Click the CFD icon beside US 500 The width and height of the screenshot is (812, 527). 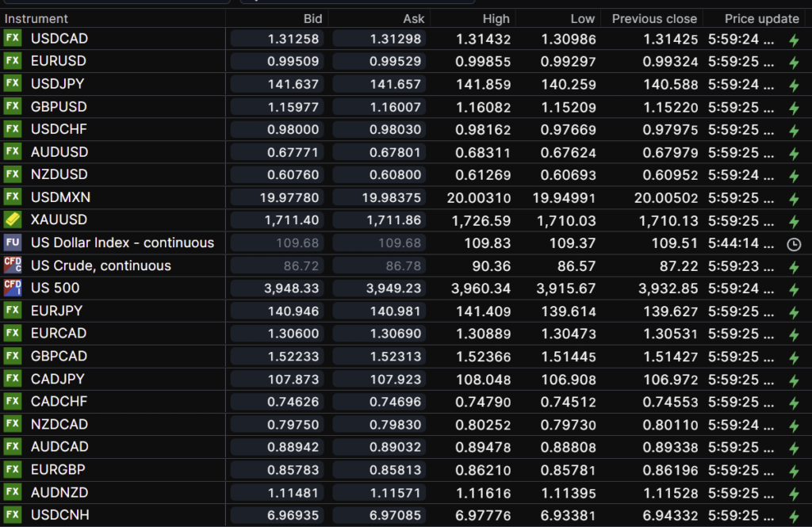tap(12, 288)
